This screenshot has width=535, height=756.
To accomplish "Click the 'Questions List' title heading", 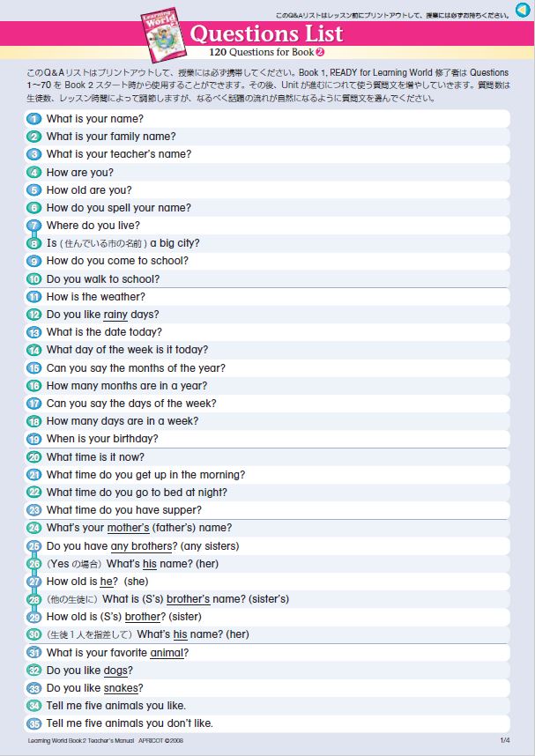I will tap(267, 33).
